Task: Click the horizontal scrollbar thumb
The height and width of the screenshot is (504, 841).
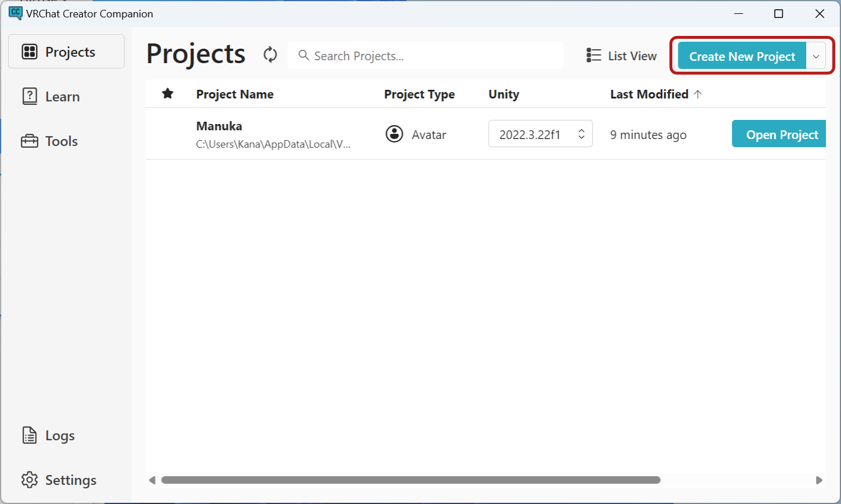Action: [411, 480]
